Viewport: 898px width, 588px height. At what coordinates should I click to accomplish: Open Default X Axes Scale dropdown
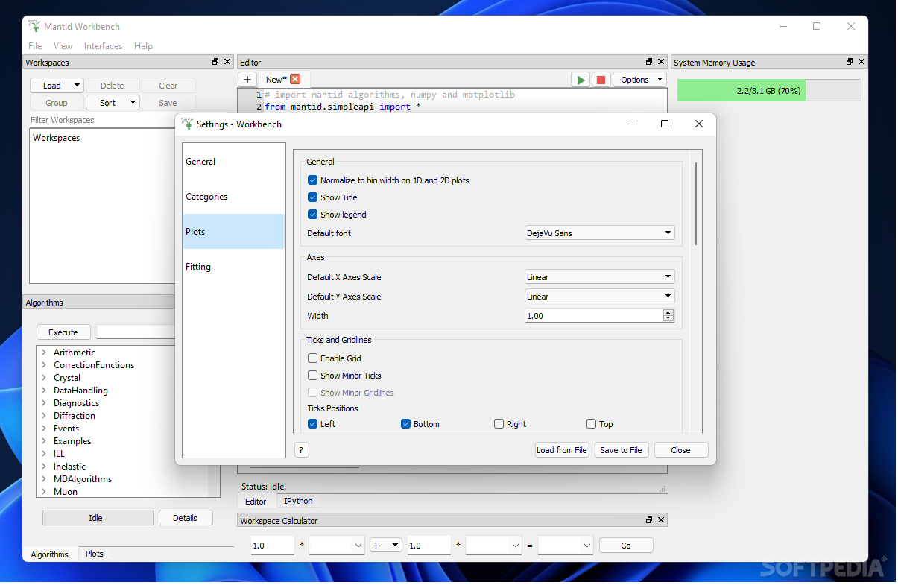[599, 277]
